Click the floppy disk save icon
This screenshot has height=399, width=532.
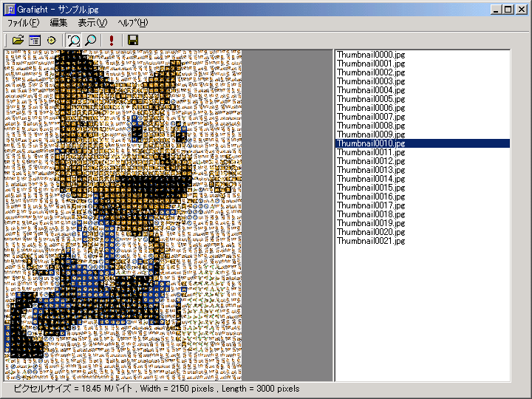click(x=133, y=41)
